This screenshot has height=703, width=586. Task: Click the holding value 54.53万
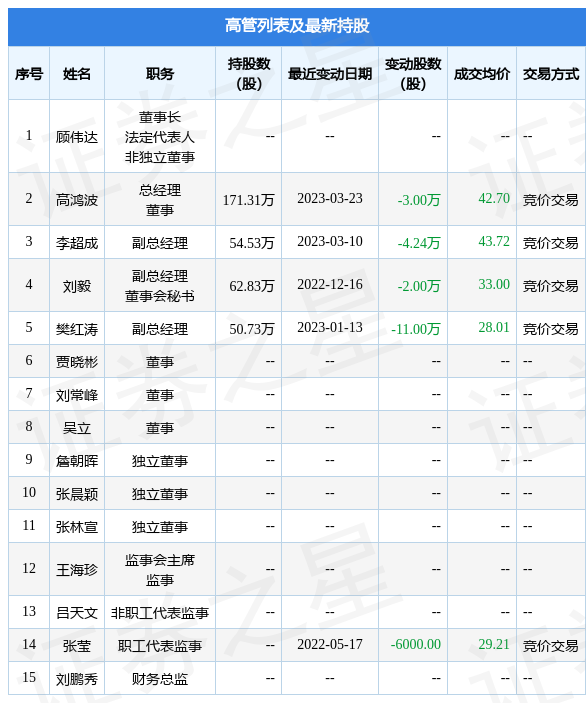[252, 243]
